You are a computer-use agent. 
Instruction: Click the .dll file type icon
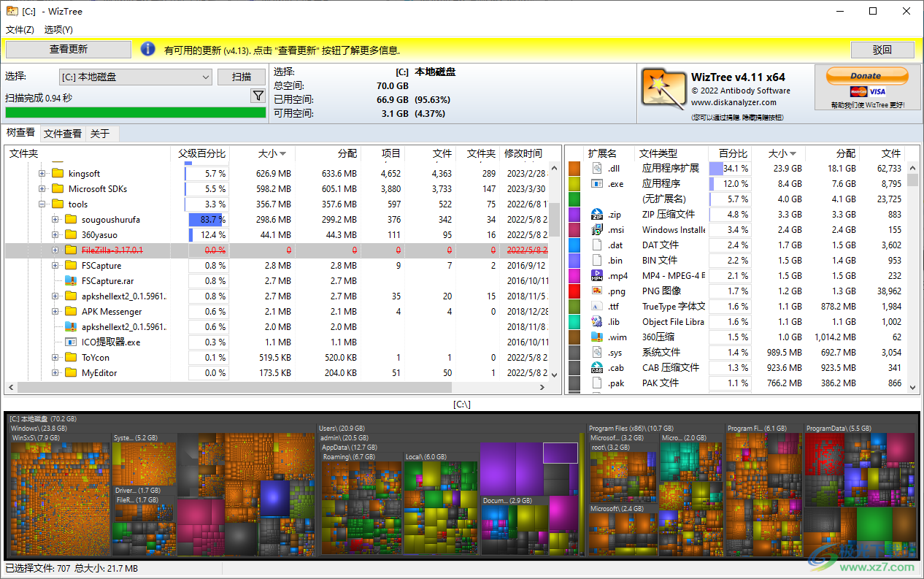(x=596, y=168)
